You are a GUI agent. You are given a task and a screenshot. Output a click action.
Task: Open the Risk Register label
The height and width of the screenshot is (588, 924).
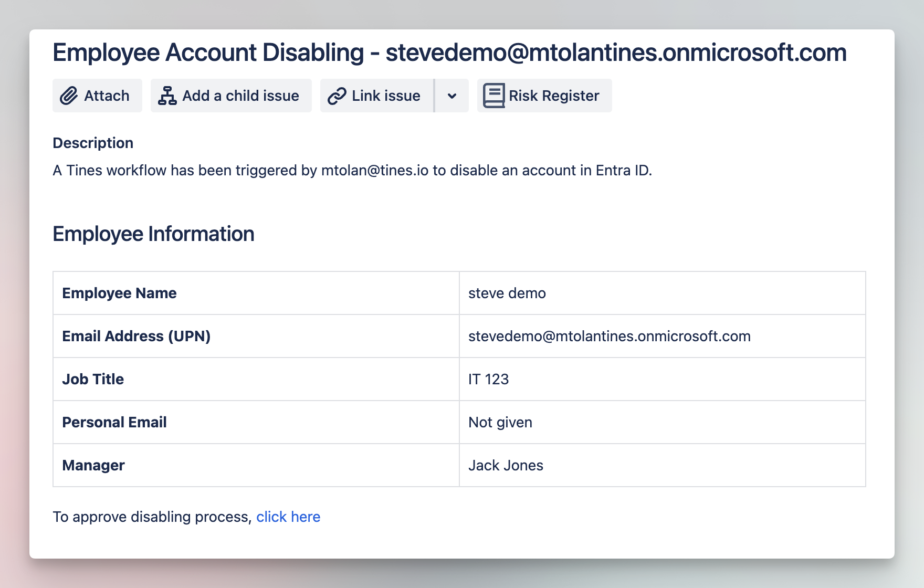coord(554,96)
